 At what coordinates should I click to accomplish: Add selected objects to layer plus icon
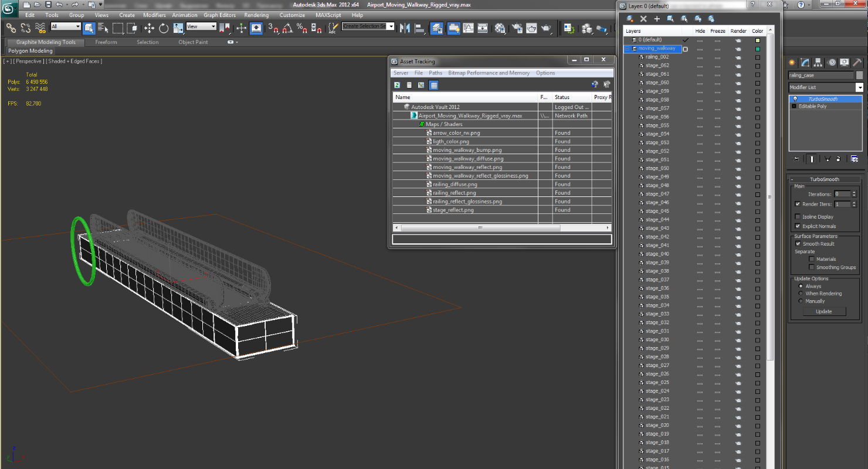coord(657,19)
